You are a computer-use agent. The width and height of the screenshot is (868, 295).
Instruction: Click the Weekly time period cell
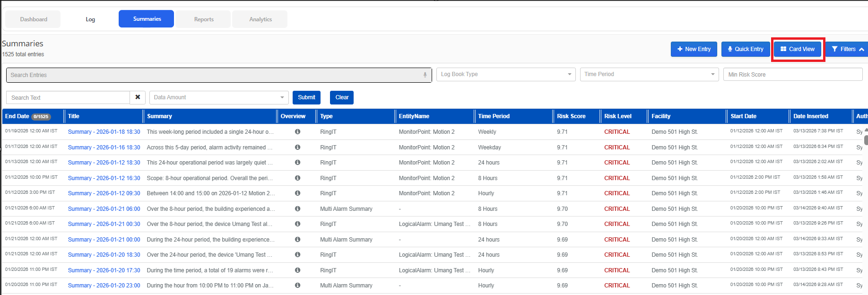point(487,132)
